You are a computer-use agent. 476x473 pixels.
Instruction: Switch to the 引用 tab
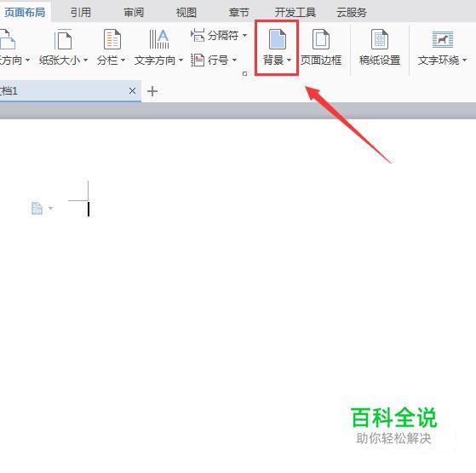tap(81, 13)
